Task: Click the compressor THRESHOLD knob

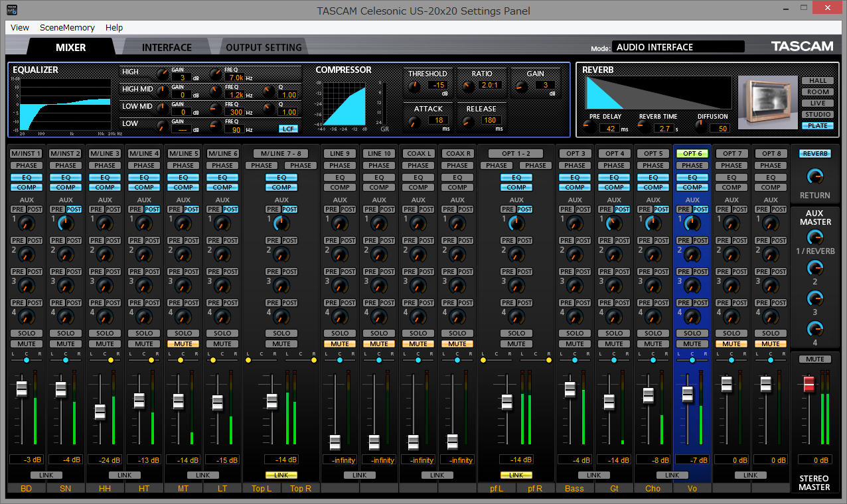Action: tap(414, 86)
